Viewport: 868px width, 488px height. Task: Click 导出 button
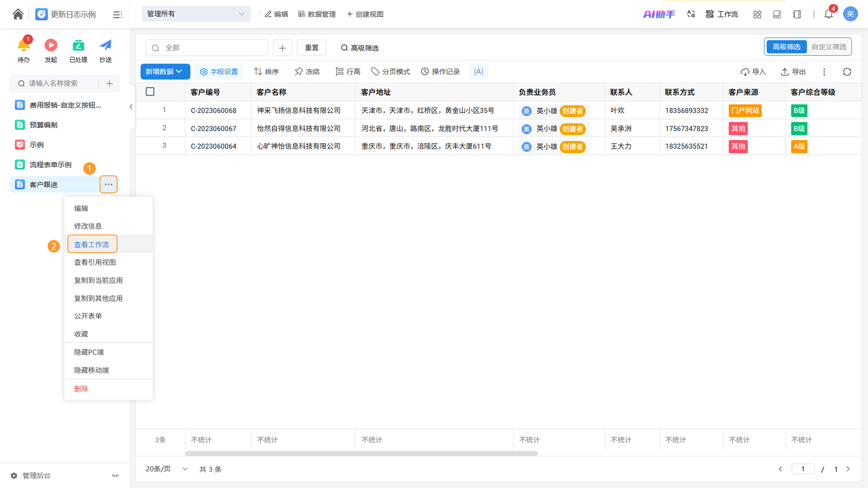point(793,72)
